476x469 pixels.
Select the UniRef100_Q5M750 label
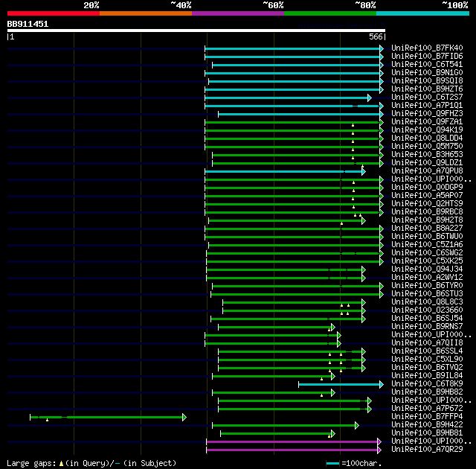(x=427, y=147)
